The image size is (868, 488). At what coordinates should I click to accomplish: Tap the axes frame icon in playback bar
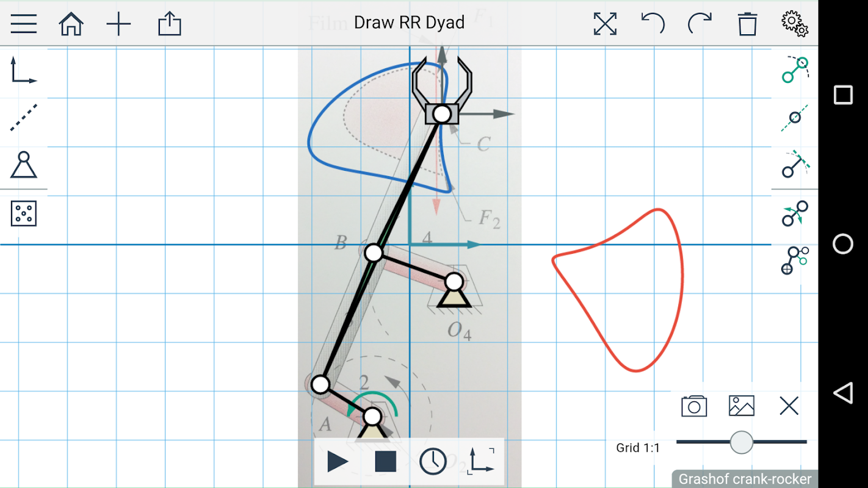(481, 461)
